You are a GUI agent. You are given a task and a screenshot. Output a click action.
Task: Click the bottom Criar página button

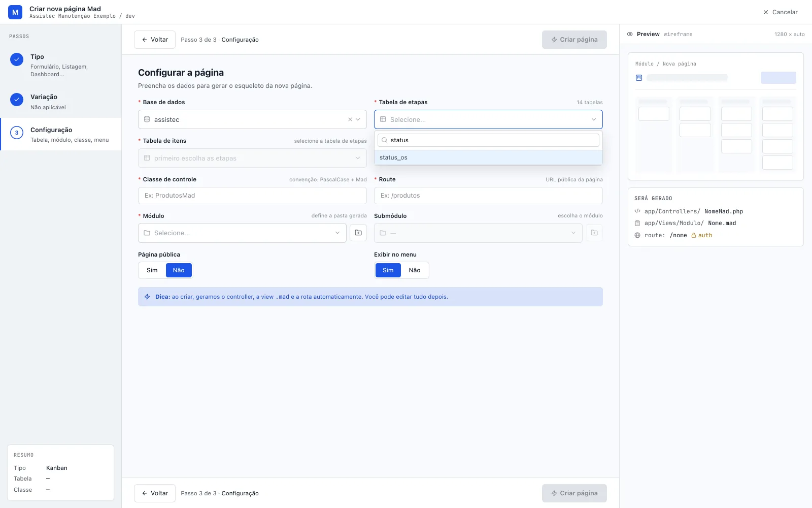(574, 493)
